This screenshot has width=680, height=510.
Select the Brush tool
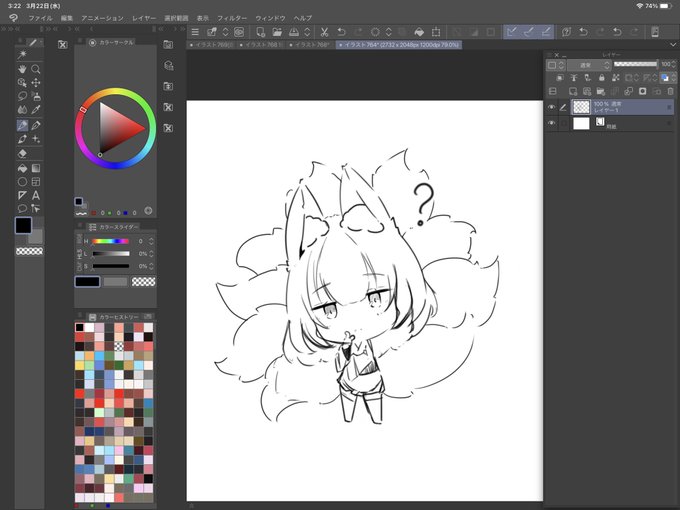22,139
